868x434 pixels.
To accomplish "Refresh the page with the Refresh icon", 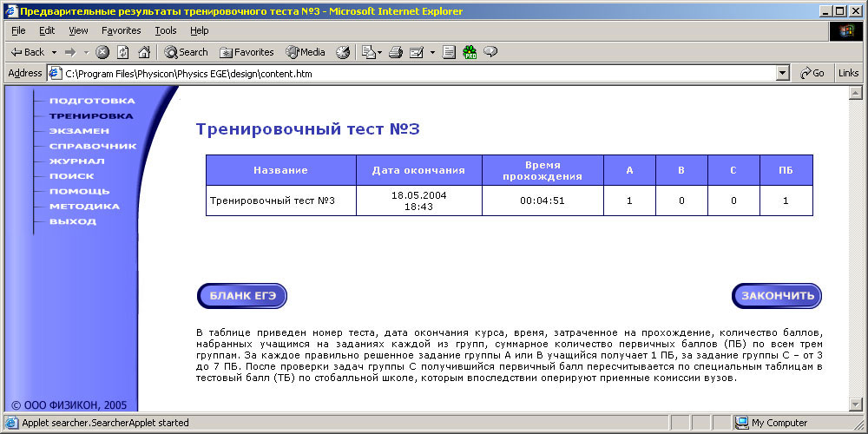I will click(123, 52).
